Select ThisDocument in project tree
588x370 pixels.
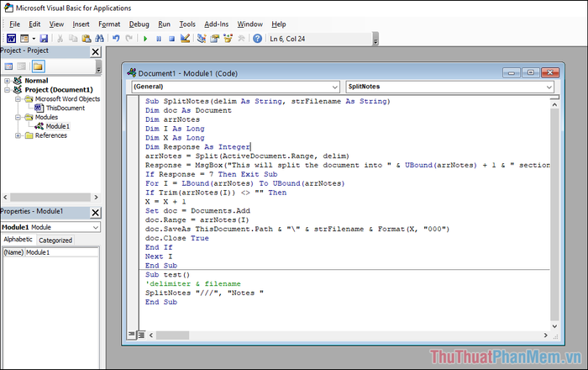pos(66,108)
